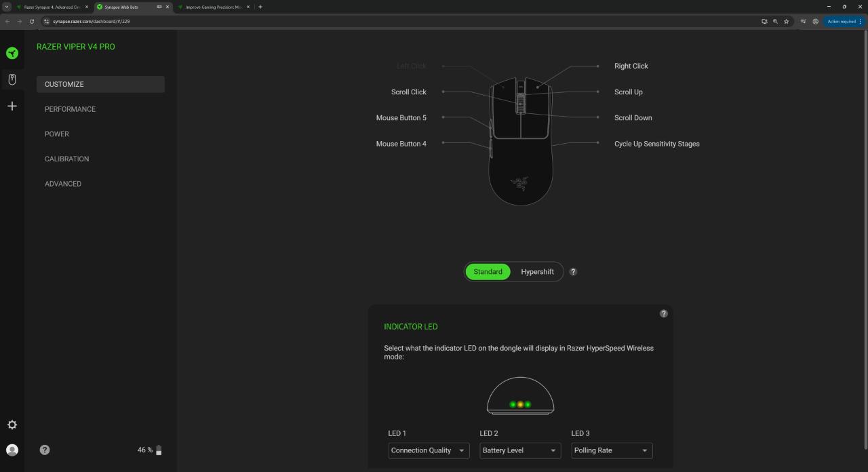Open the LED 1 Connection Quality dropdown

click(429, 450)
